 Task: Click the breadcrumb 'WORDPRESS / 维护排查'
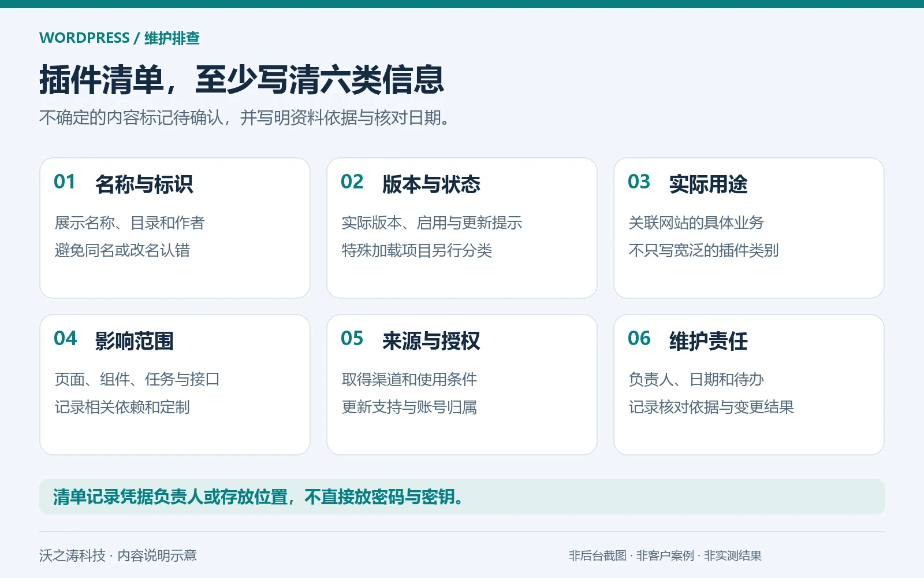point(120,38)
